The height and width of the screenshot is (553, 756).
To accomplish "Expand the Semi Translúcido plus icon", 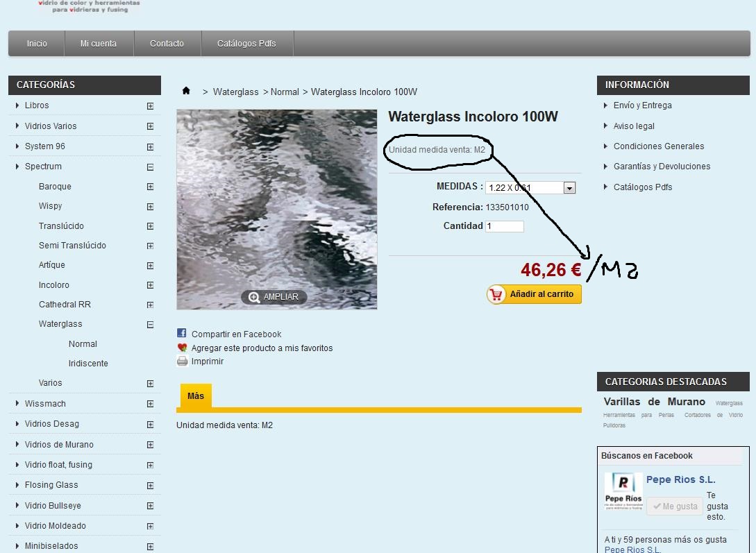I will [x=151, y=246].
